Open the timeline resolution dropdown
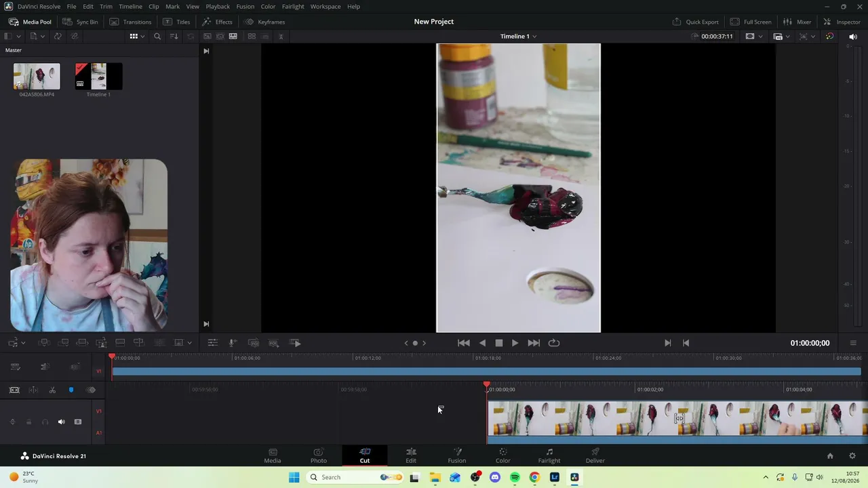Screen dimensions: 868x488 [787, 36]
